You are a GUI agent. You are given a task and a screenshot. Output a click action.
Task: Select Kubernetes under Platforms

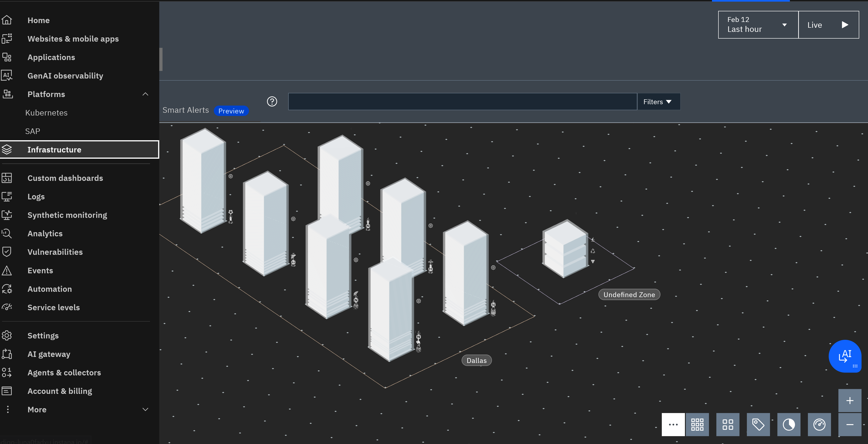[x=46, y=113]
